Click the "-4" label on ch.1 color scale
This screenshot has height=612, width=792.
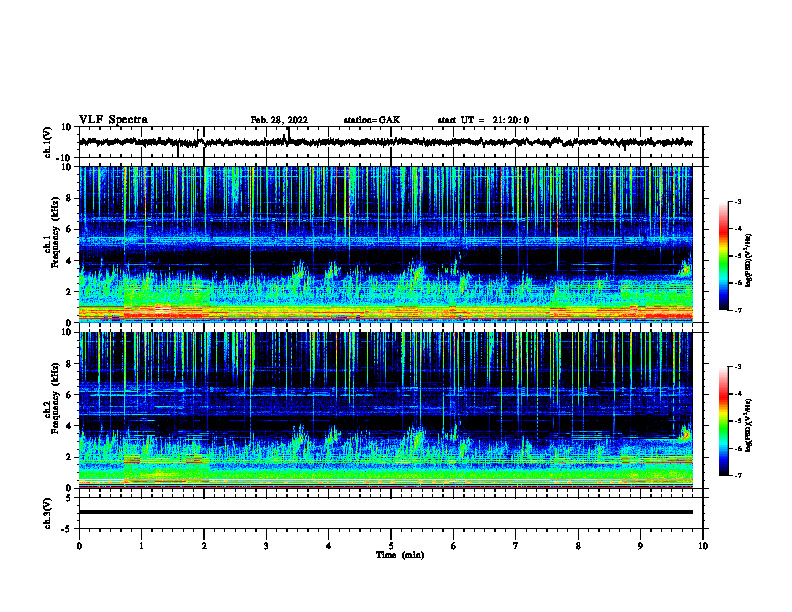738,229
